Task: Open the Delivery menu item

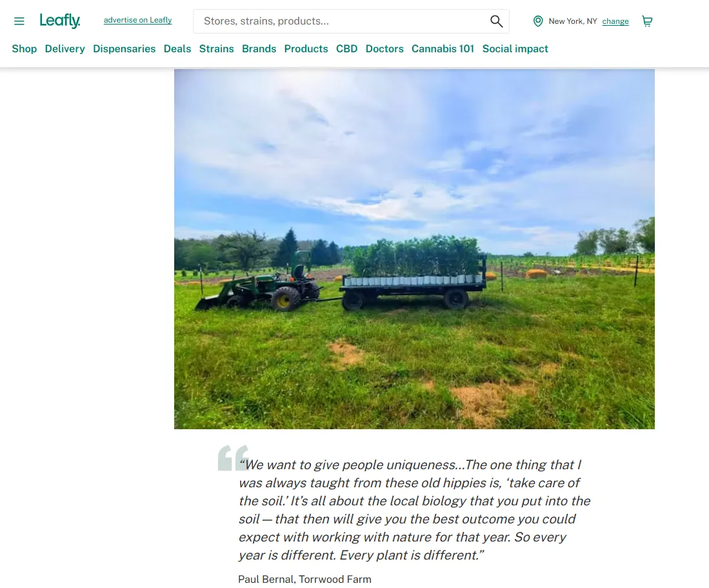Action: point(65,49)
